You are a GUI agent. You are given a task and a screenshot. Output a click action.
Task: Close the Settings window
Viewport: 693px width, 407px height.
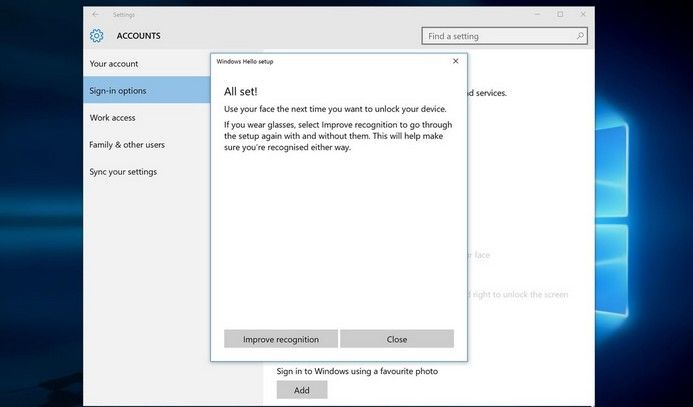[583, 14]
